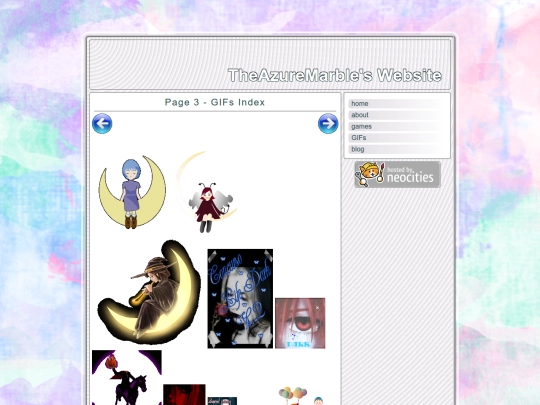Open the blue-haired girl on moon GIF
This screenshot has height=405, width=540.
click(x=132, y=192)
